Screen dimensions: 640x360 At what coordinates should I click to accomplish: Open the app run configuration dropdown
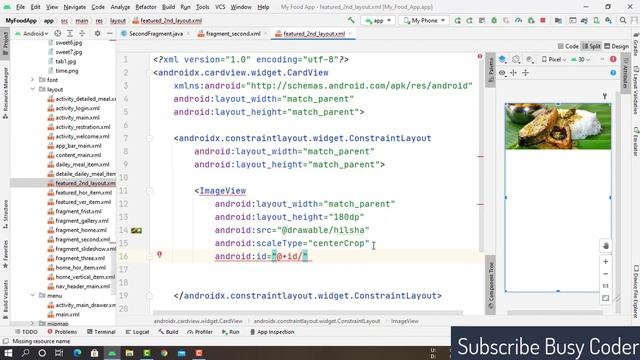tap(378, 20)
